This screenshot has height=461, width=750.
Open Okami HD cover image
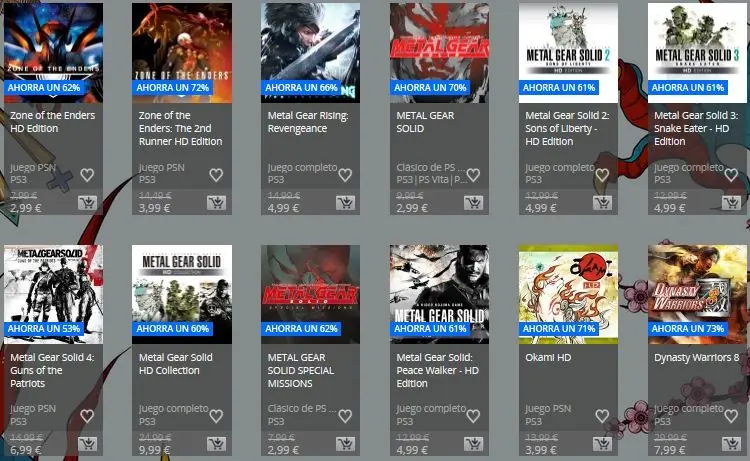[568, 295]
